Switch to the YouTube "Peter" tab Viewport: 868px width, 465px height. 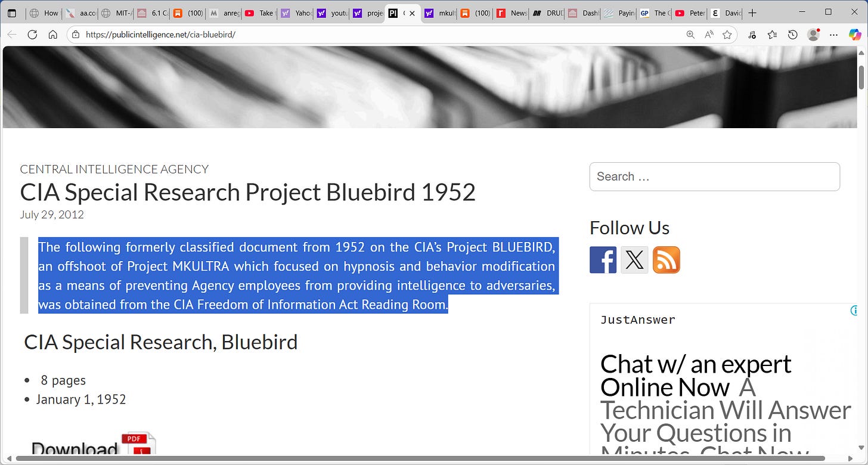689,13
